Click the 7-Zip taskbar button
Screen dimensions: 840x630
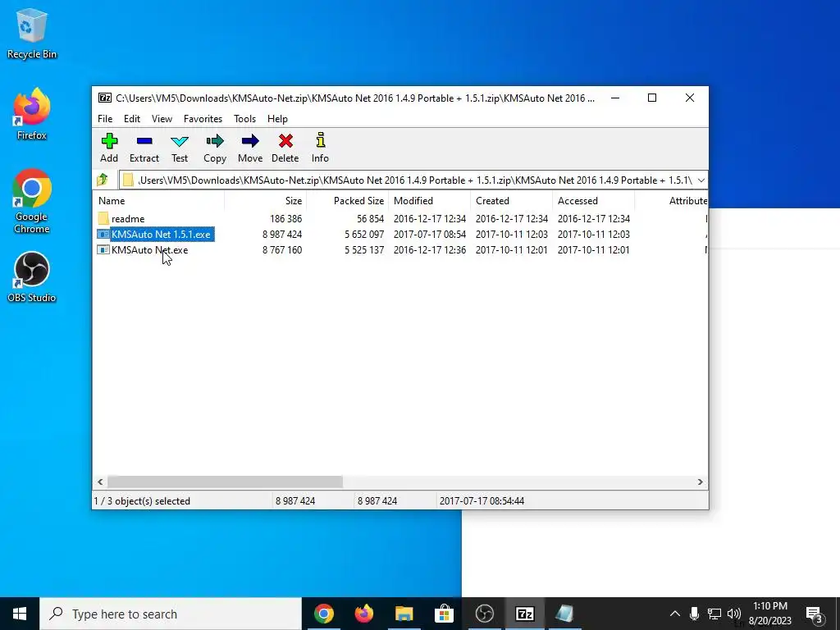click(x=524, y=614)
